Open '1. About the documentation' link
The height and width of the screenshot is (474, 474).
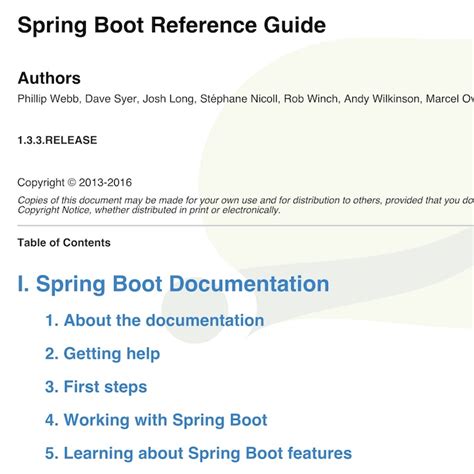(155, 320)
